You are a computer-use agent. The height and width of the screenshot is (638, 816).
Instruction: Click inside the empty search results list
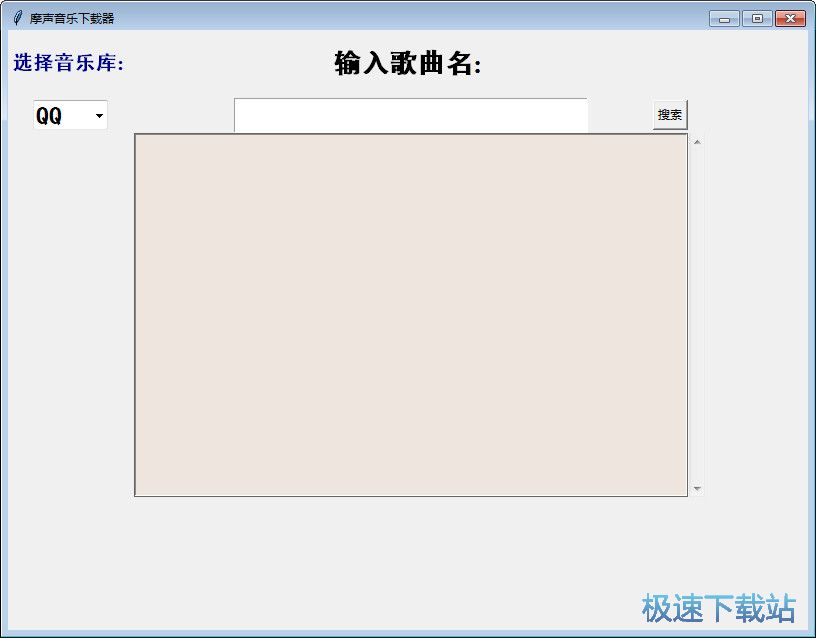click(x=410, y=315)
